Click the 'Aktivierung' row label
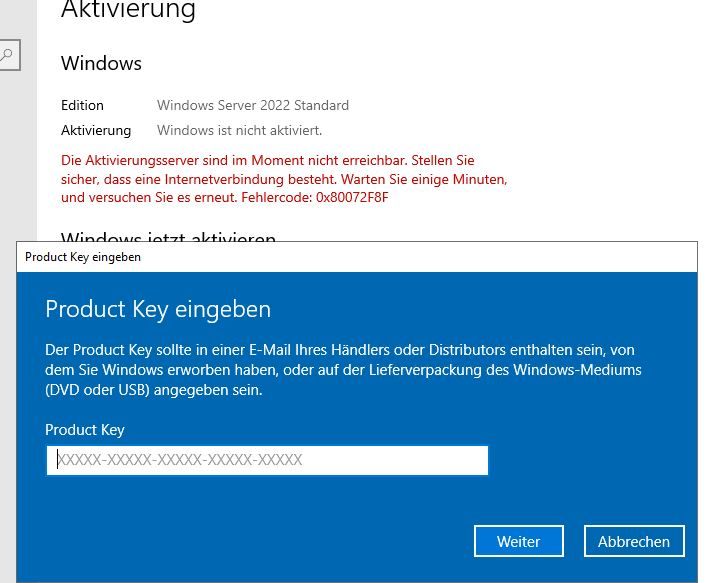The height and width of the screenshot is (583, 719). [x=96, y=130]
